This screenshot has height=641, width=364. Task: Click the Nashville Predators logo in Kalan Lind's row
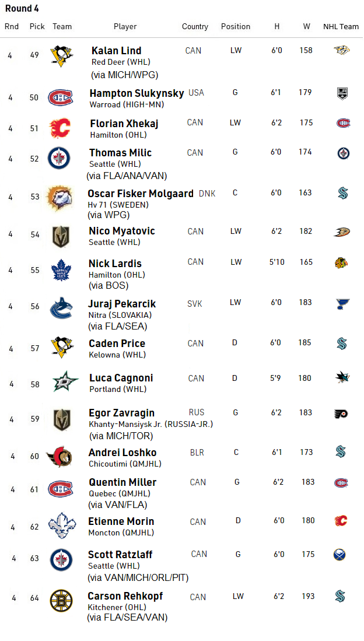pos(341,51)
